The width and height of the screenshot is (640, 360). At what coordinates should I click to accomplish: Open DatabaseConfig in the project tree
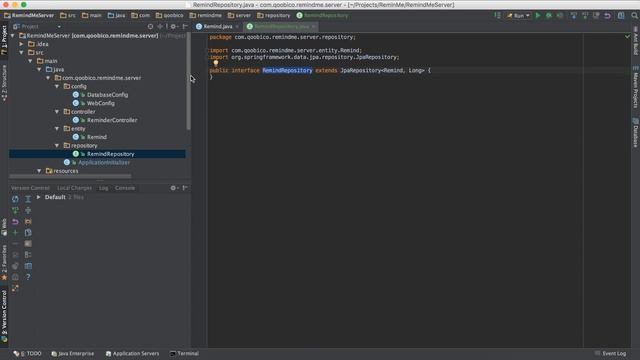click(x=107, y=95)
